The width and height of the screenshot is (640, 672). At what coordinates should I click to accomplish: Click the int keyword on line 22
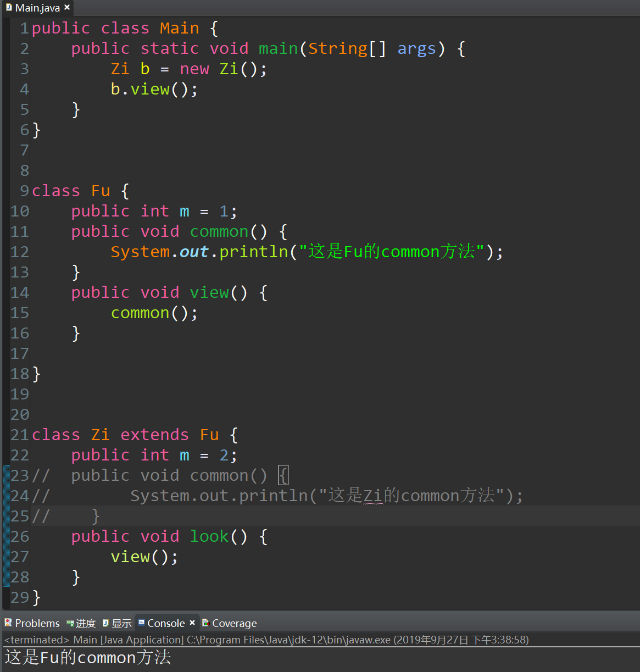(x=155, y=455)
